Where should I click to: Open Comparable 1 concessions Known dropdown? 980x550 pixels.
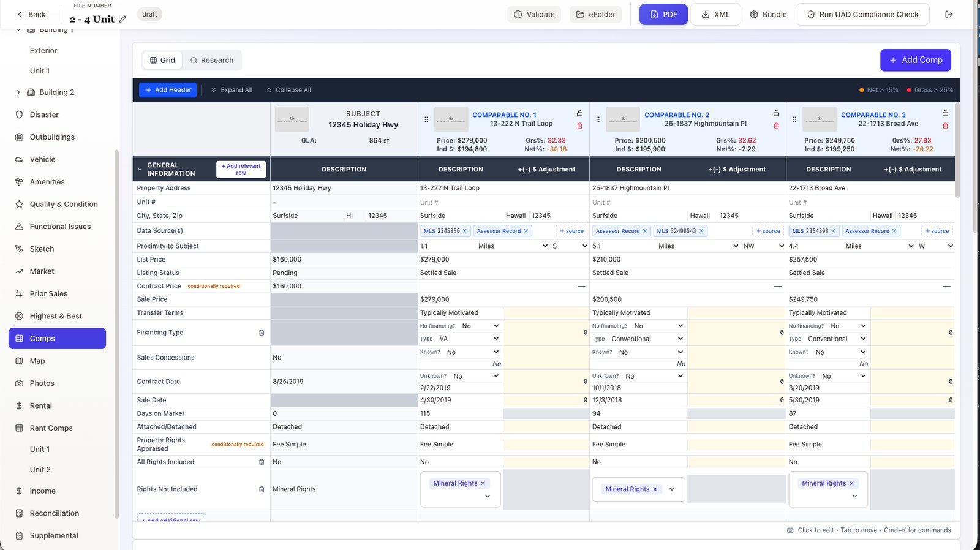[x=473, y=352]
